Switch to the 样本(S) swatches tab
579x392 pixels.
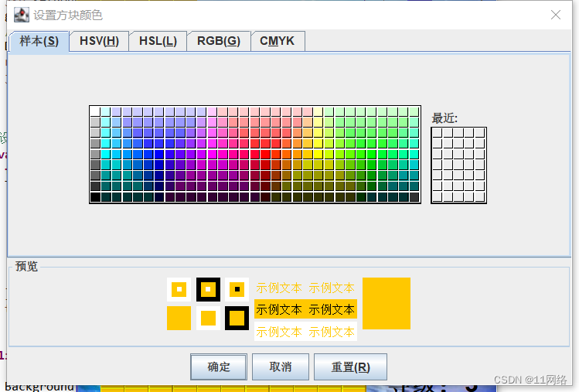(x=39, y=41)
